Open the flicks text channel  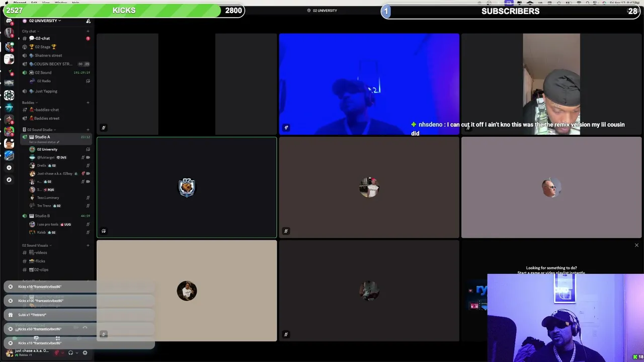click(56, 261)
